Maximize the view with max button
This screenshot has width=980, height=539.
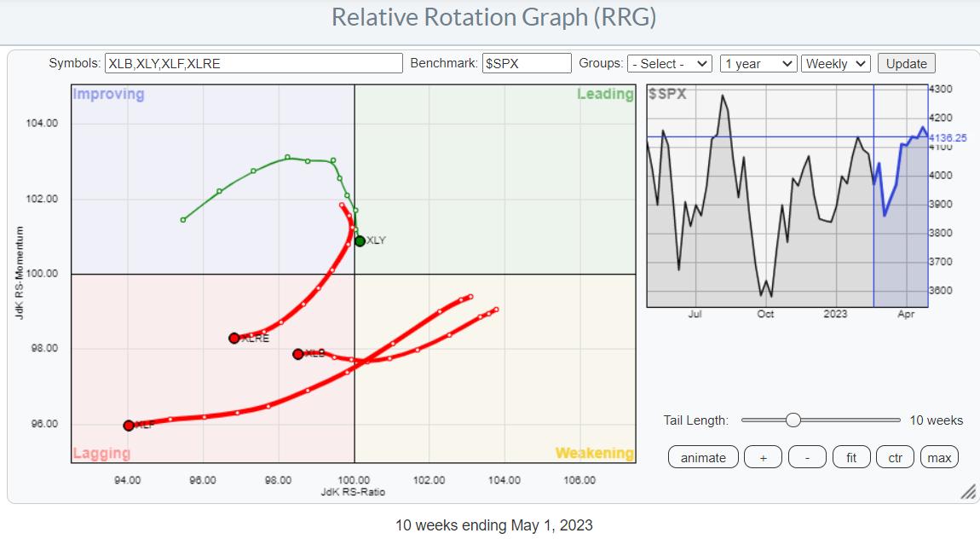click(x=939, y=457)
